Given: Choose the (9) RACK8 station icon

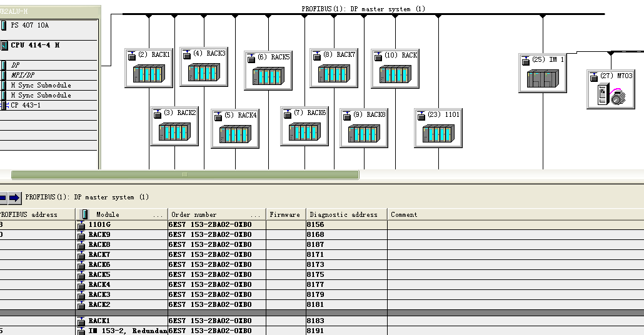Looking at the screenshot, I should (x=364, y=128).
